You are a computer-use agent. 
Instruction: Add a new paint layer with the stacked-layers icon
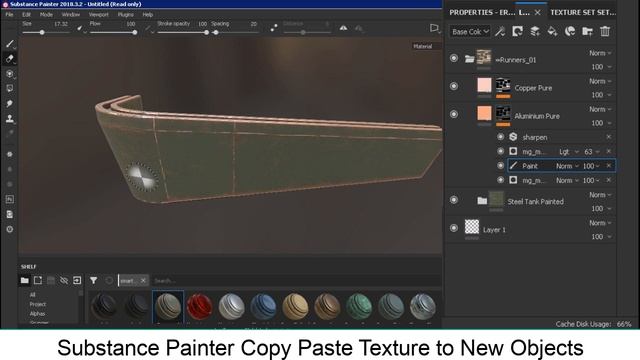coord(535,31)
